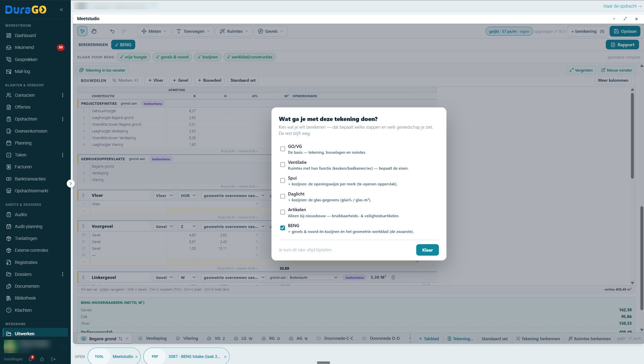The height and width of the screenshot is (364, 644).
Task: Expand the sidebar arrow handle
Action: point(70,183)
